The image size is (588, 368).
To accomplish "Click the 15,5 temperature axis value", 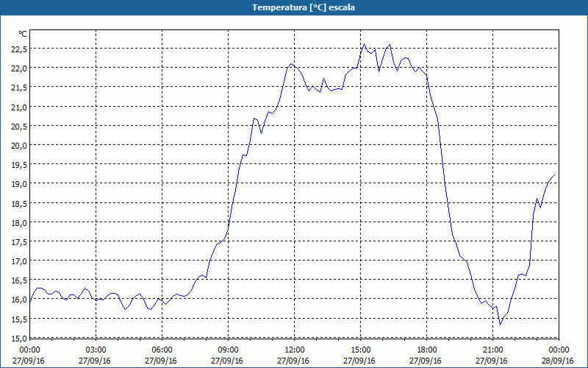I will click(x=18, y=319).
